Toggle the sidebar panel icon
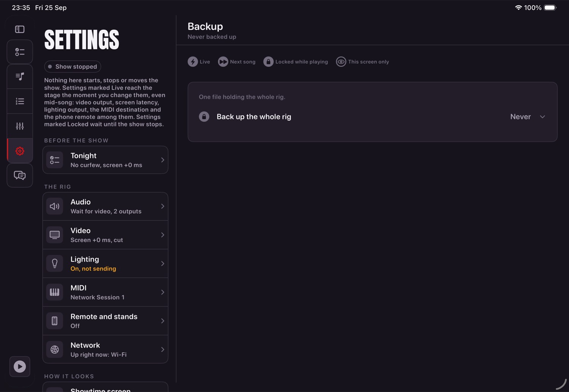This screenshot has height=392, width=569. [20, 29]
